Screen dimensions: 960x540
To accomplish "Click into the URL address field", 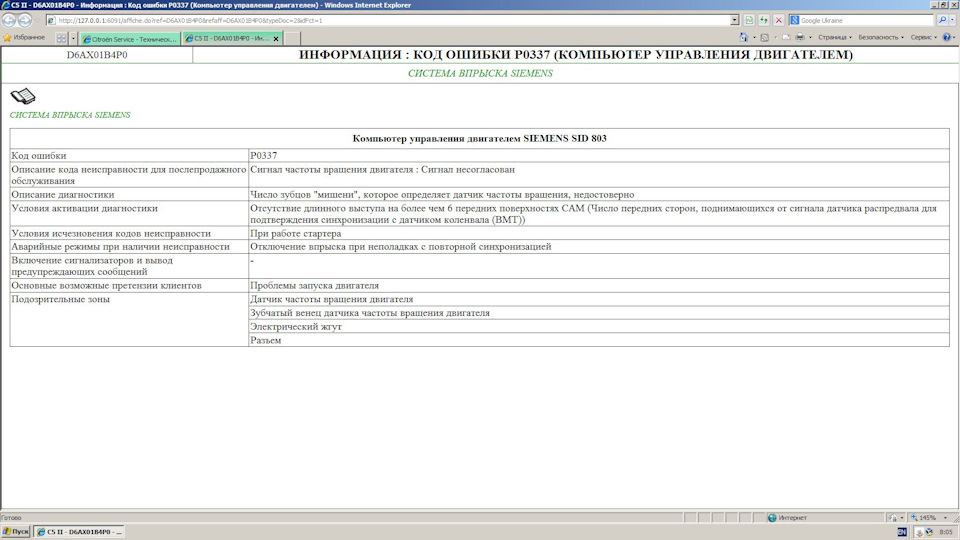I will pos(392,20).
